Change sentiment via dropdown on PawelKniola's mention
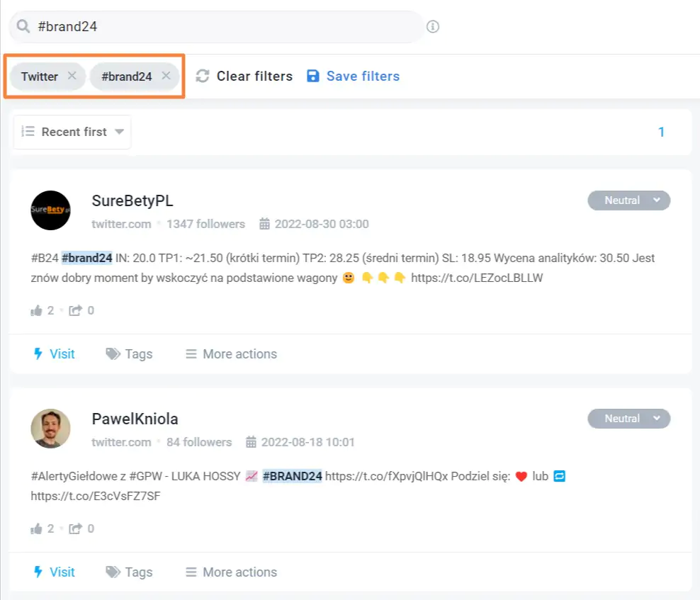The height and width of the screenshot is (600, 700). click(628, 419)
